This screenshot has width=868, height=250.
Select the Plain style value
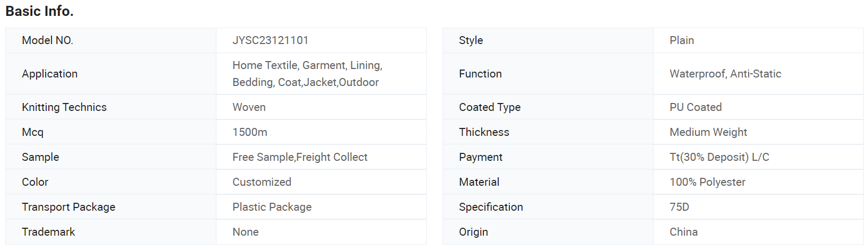(682, 40)
